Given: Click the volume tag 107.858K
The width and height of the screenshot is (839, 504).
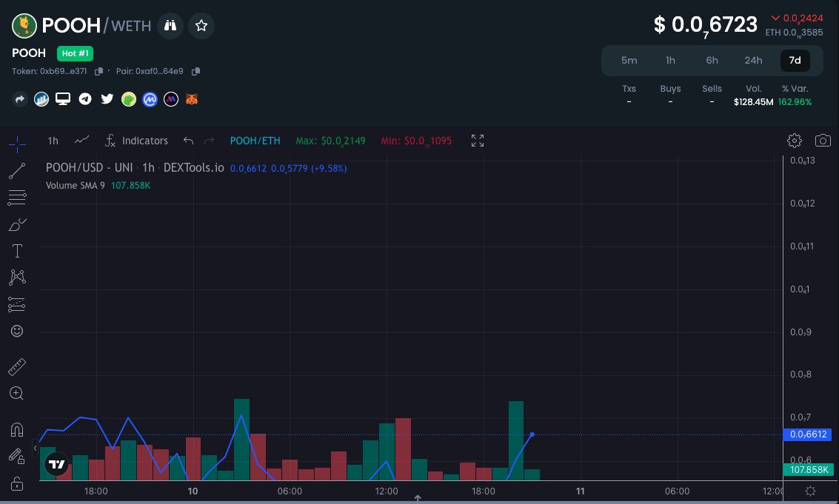Looking at the screenshot, I should click(809, 470).
